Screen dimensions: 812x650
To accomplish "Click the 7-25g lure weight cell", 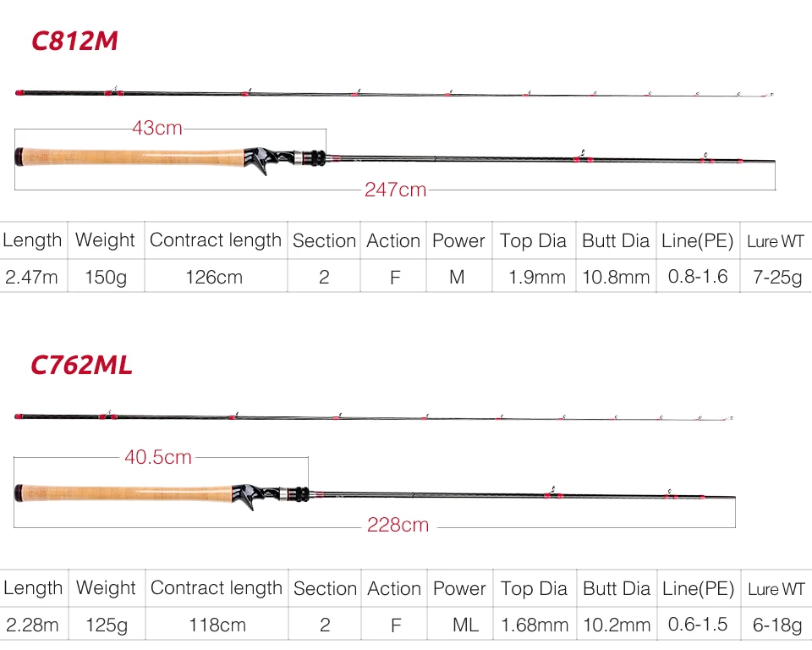I will point(776,276).
